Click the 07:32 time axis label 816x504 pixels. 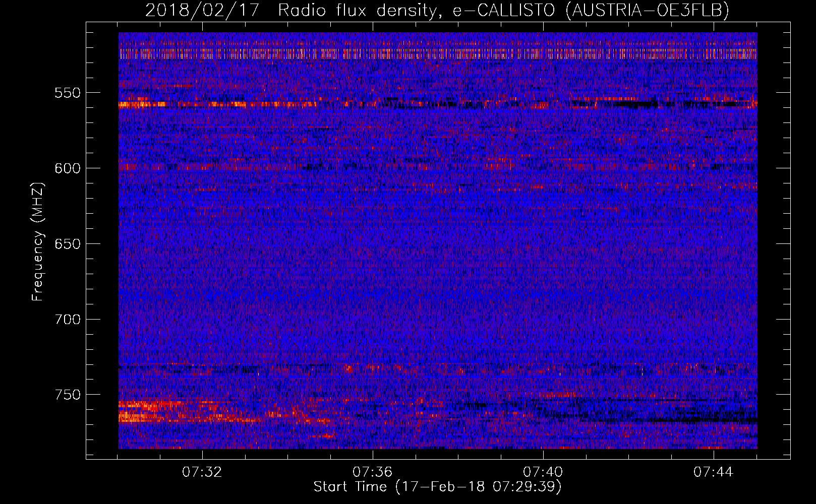202,472
